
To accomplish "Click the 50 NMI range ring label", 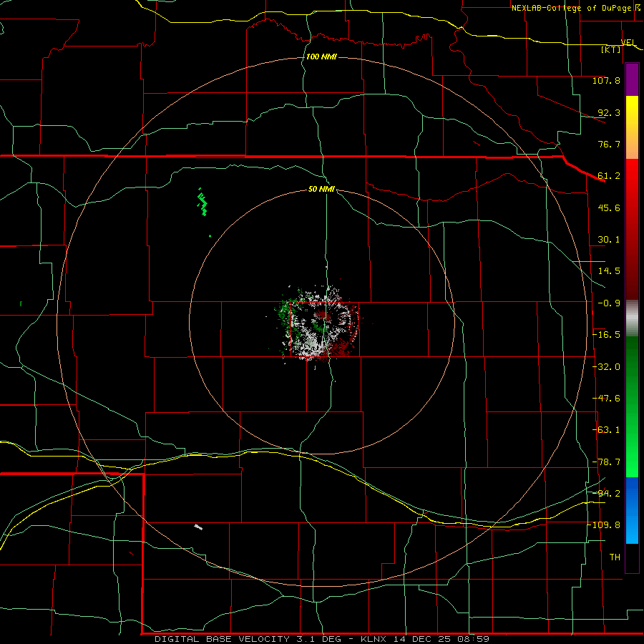I will pos(321,189).
